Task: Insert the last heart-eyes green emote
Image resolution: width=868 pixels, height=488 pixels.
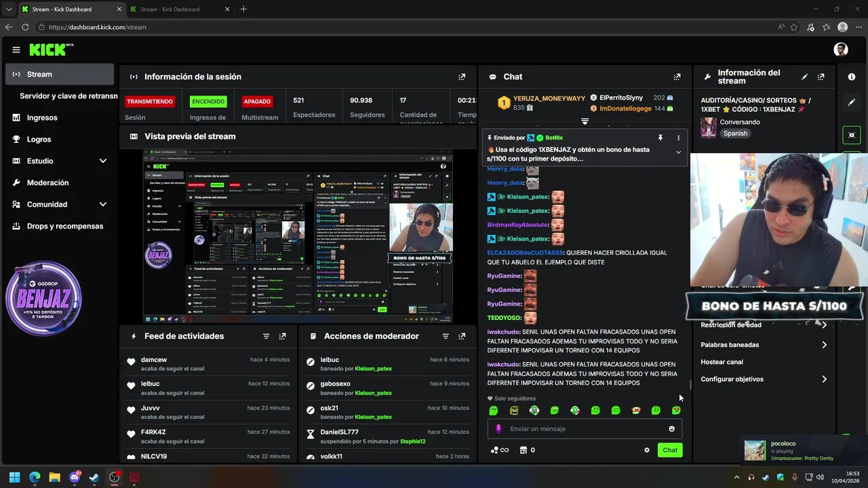Action: tap(676, 410)
